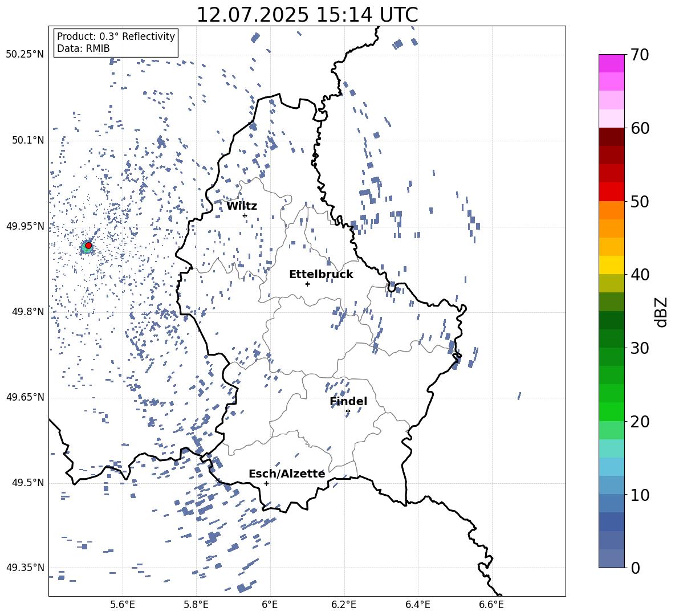The height and width of the screenshot is (616, 675).
Task: Click the Findel city label
Action: tap(348, 401)
